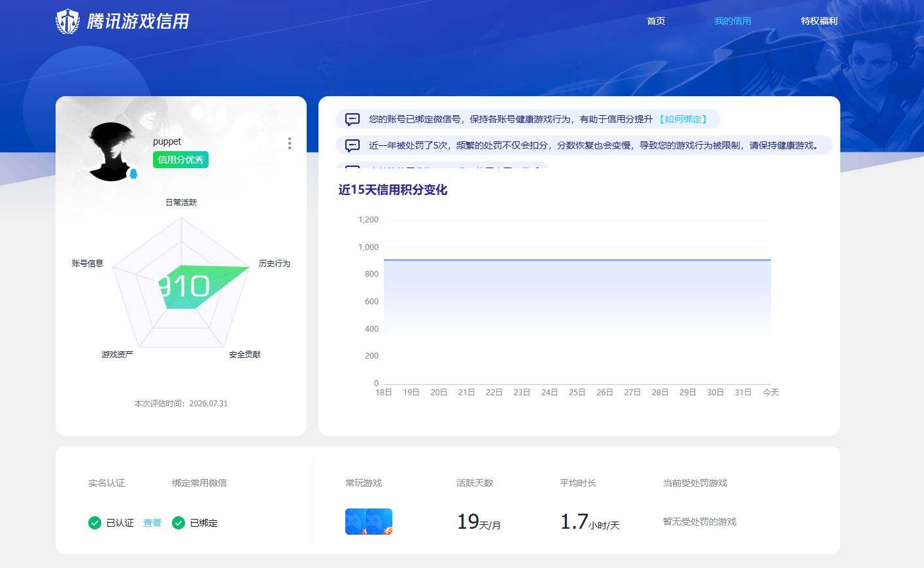The height and width of the screenshot is (568, 924).
Task: Switch to the 特权福利 tab
Action: coord(819,21)
